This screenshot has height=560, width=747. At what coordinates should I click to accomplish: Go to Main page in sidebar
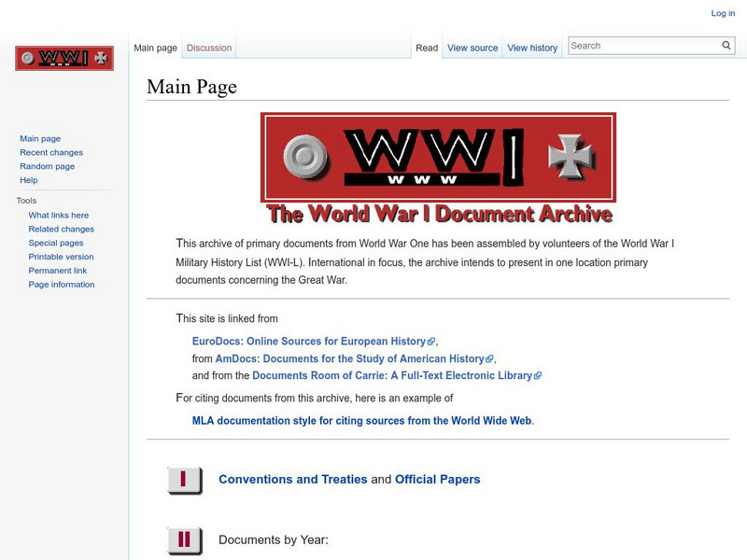click(40, 138)
